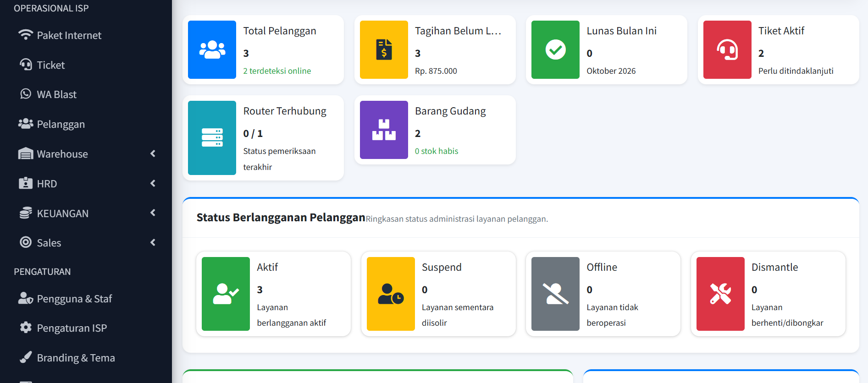868x383 pixels.
Task: Click the 'Status Berlangganan Pelanggan' heading
Action: coord(281,217)
